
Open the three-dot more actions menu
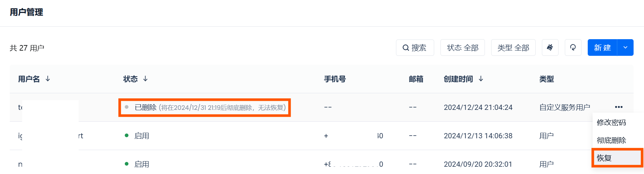[618, 107]
